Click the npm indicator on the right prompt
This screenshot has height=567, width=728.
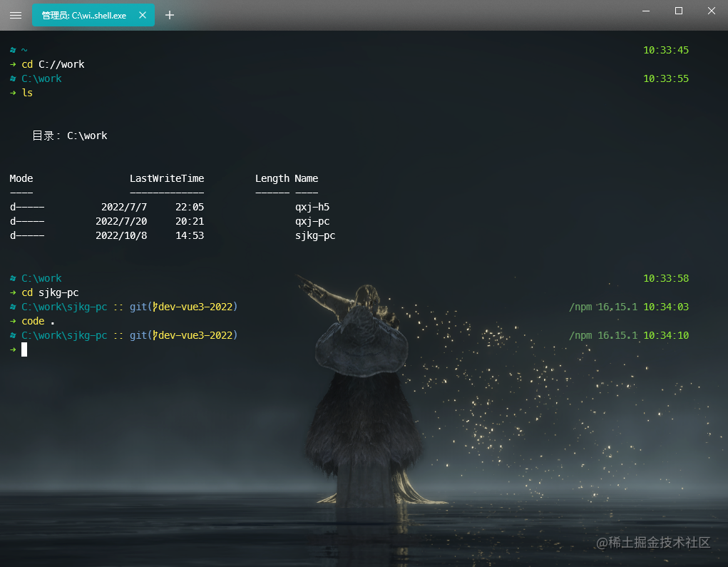point(580,307)
